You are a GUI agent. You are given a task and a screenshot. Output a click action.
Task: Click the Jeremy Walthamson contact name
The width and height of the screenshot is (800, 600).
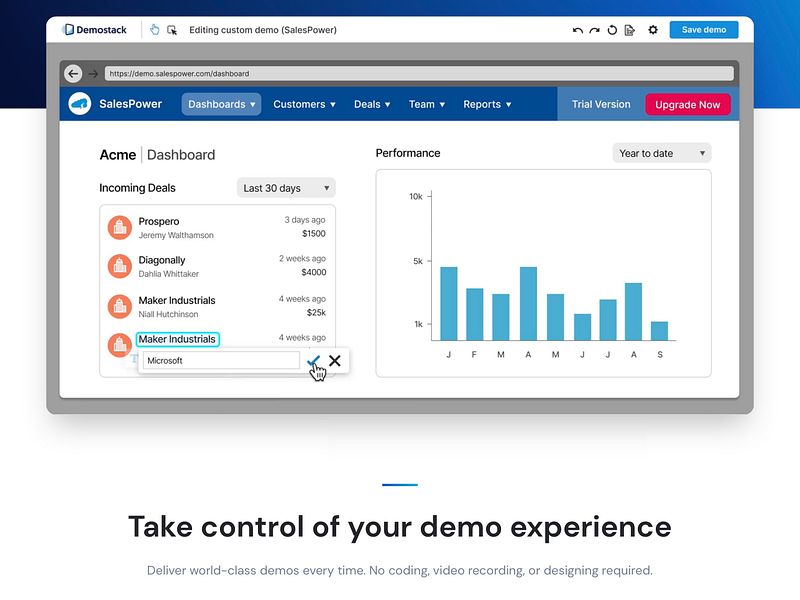click(x=176, y=235)
